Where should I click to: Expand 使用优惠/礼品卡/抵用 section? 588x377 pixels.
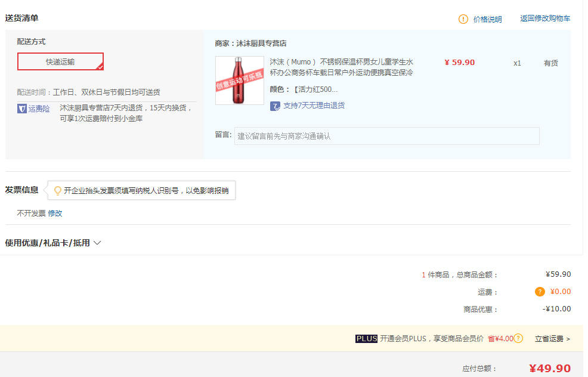pos(52,243)
